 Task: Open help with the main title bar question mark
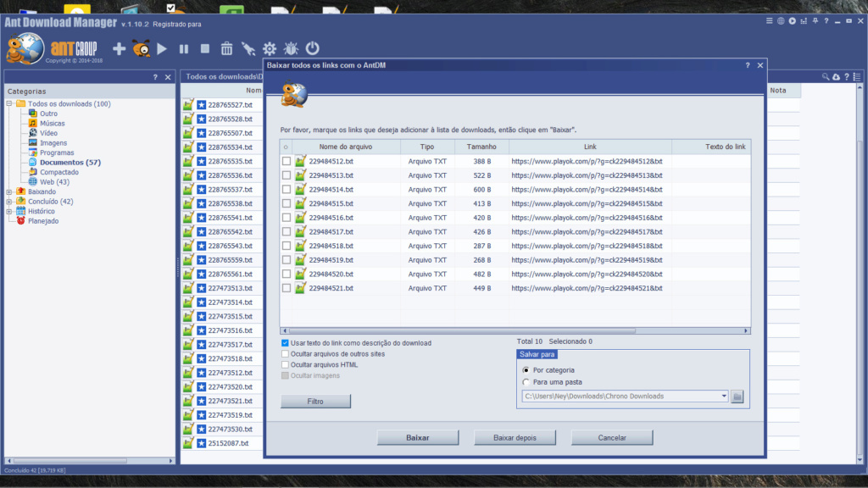click(x=826, y=21)
